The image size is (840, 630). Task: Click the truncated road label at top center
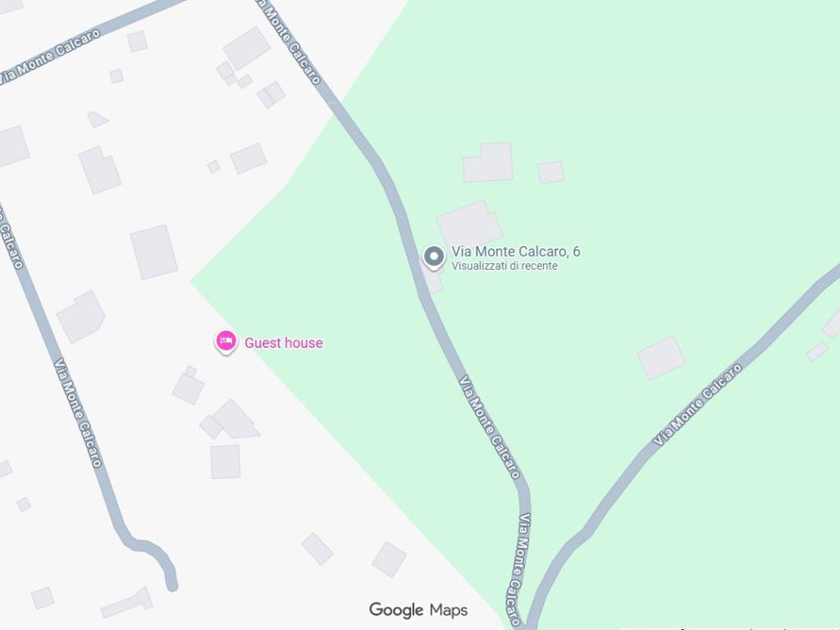pos(289,42)
